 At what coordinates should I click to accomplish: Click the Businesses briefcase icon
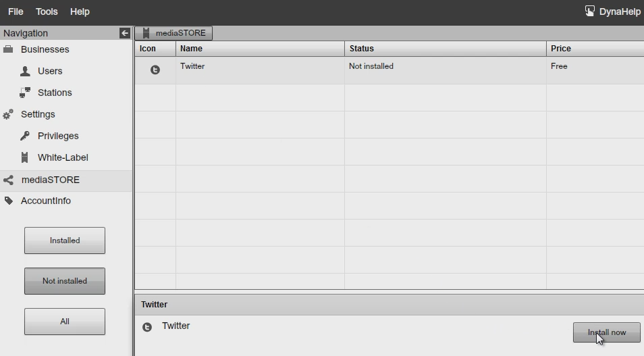coord(9,49)
